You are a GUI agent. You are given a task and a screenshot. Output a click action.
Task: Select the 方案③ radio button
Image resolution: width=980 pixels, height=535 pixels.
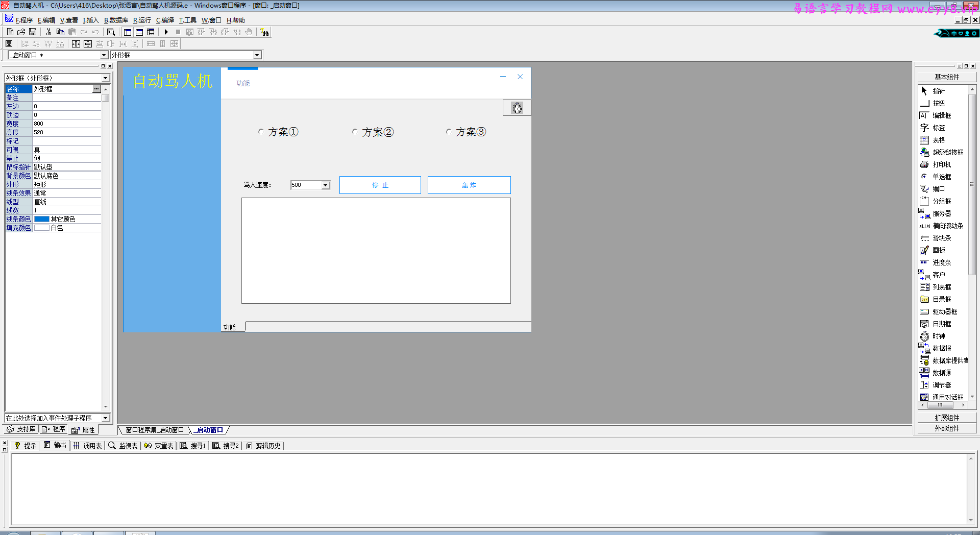[466, 132]
